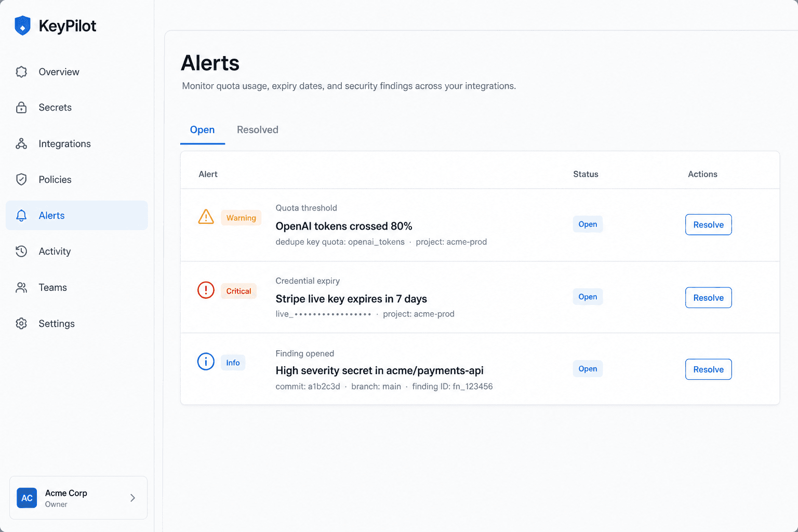Resolve the OpenAI tokens quota alert
This screenshot has width=798, height=532.
tap(709, 224)
